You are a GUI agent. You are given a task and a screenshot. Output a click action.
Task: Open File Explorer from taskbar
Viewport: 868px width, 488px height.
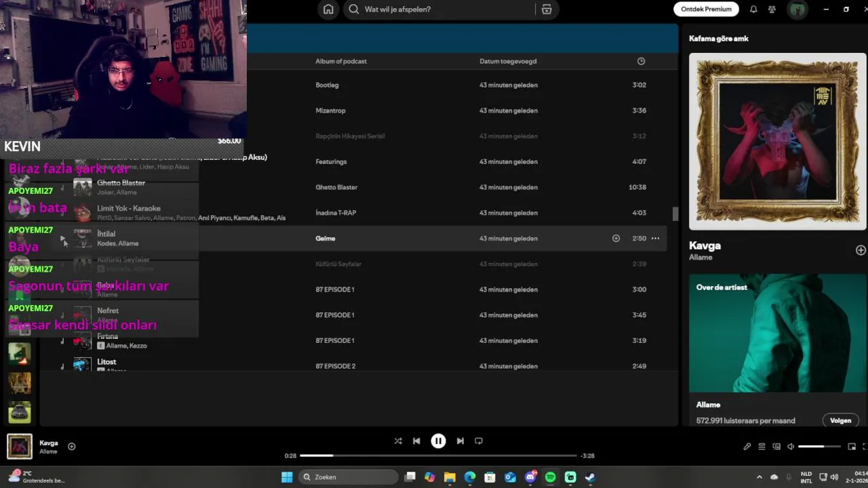[450, 477]
